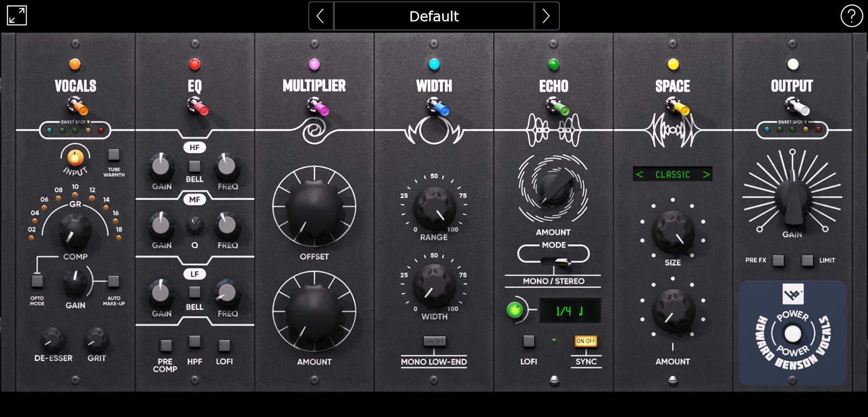This screenshot has width=868, height=417.
Task: Enable the Tube Warmth button
Action: point(113,155)
